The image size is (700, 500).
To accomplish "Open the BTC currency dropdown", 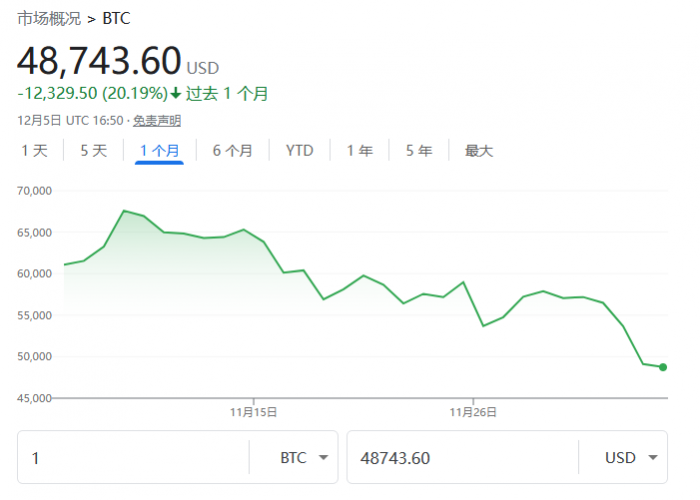I will [304, 458].
